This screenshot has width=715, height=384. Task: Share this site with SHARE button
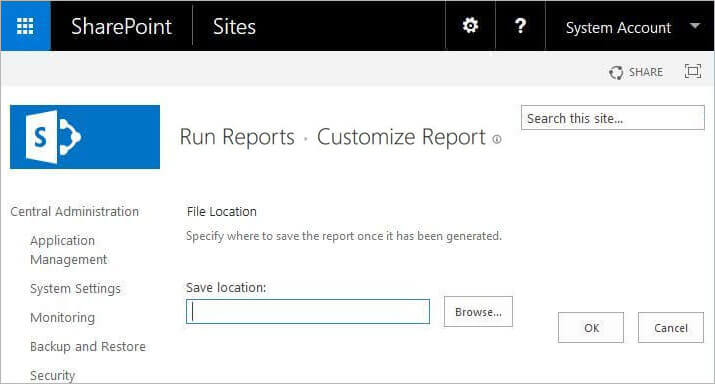click(636, 72)
